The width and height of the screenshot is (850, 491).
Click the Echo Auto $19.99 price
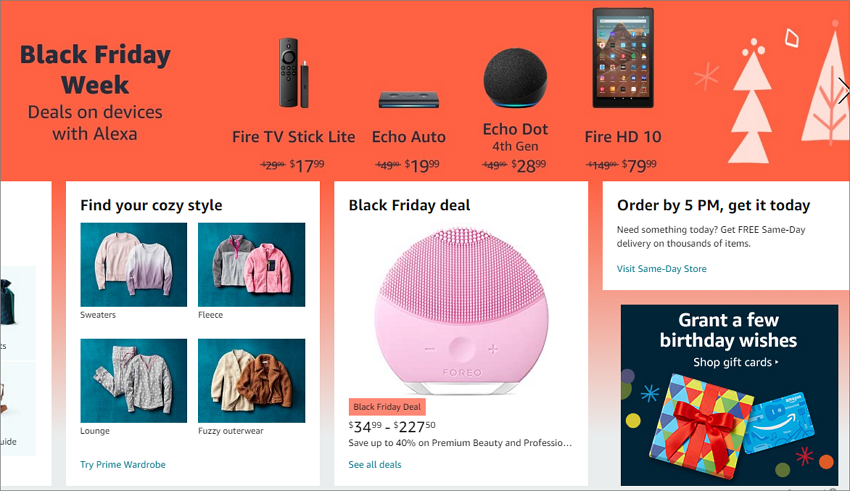pos(422,165)
